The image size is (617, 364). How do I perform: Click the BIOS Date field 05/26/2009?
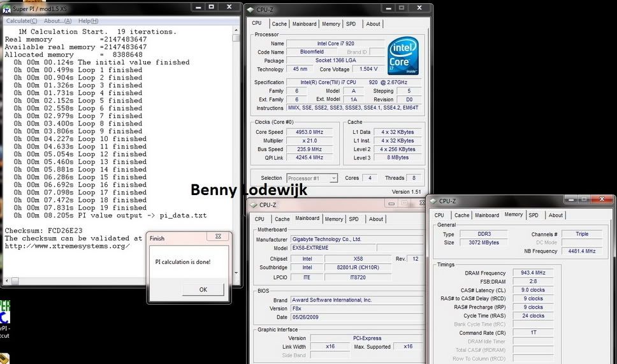tap(356, 317)
